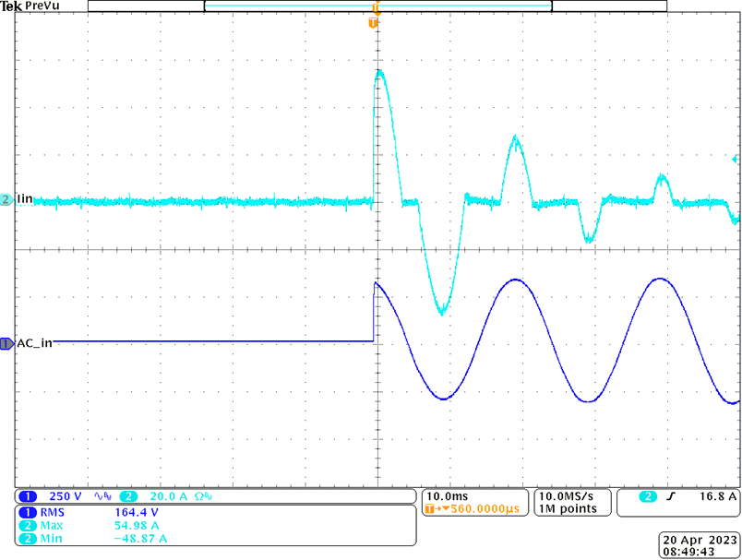Click channel 2 ohm termination icon
This screenshot has width=742, height=560.
203,496
